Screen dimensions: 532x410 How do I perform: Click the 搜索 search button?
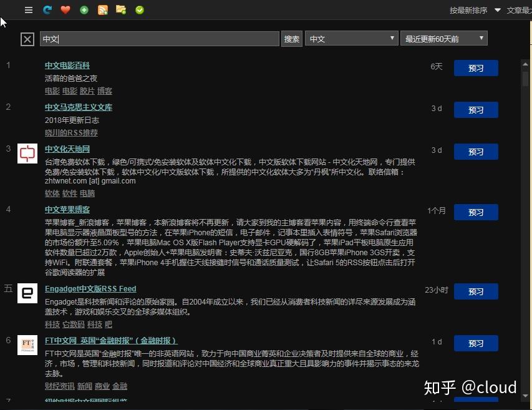coord(291,38)
